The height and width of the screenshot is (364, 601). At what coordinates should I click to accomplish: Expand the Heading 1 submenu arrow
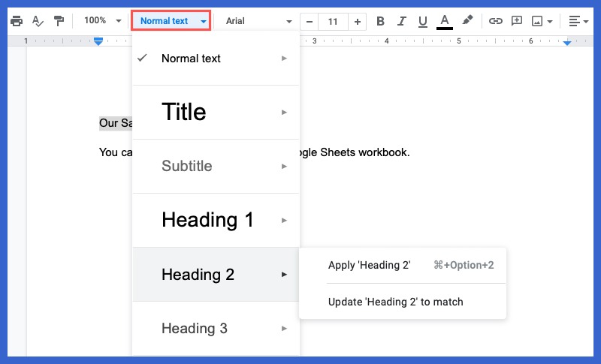coord(284,220)
